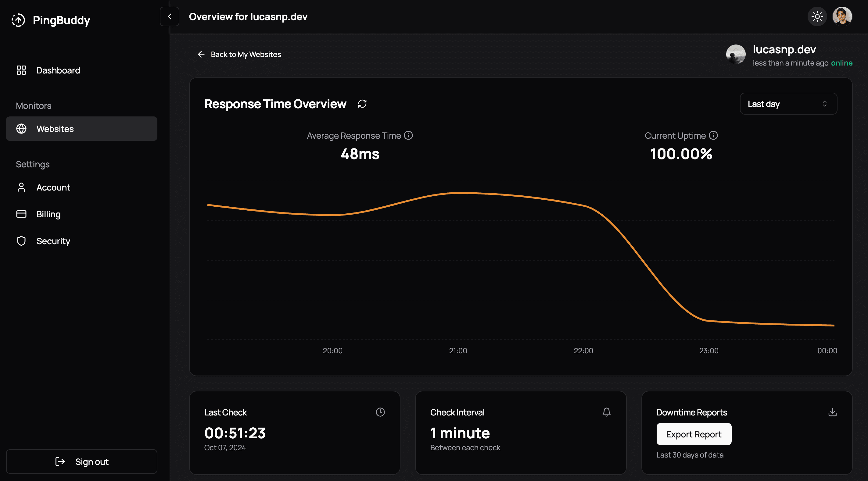
Task: Click the Sign out button
Action: coord(81,461)
